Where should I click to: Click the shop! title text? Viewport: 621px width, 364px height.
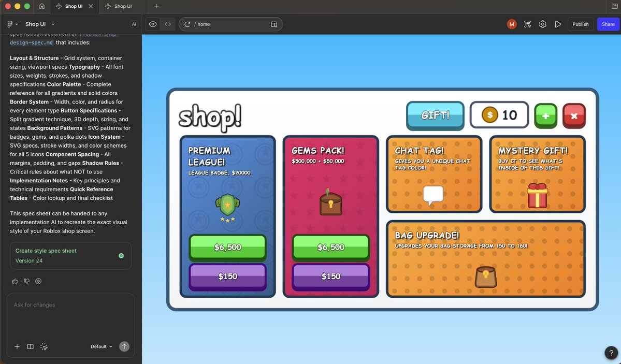tap(210, 117)
